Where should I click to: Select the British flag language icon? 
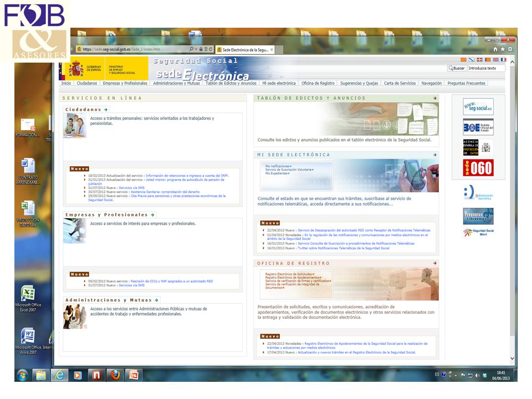pyautogui.click(x=495, y=60)
